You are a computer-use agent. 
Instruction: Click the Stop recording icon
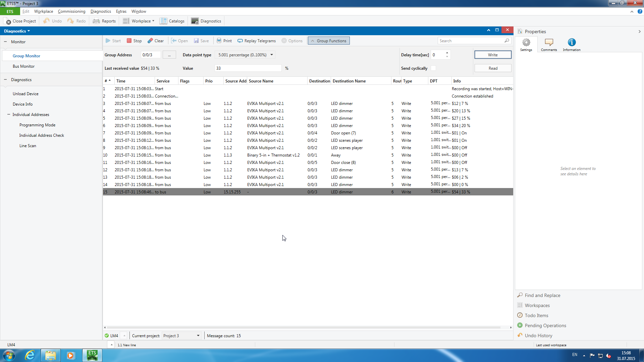(129, 41)
